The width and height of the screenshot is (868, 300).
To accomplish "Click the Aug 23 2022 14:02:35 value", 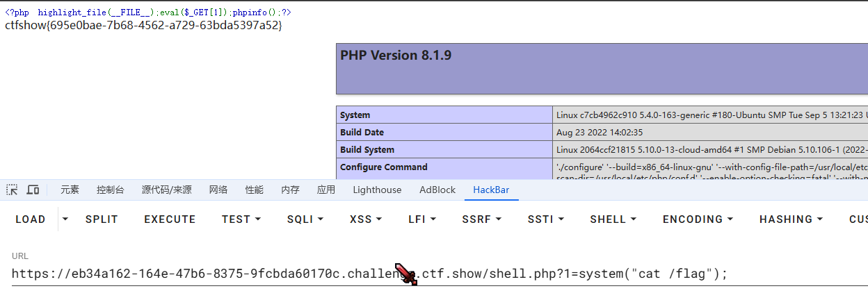I will (600, 132).
